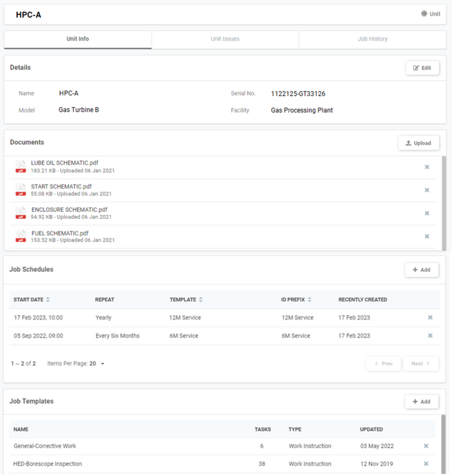
Task: Sort schedules by Start Date column
Action: pos(47,300)
